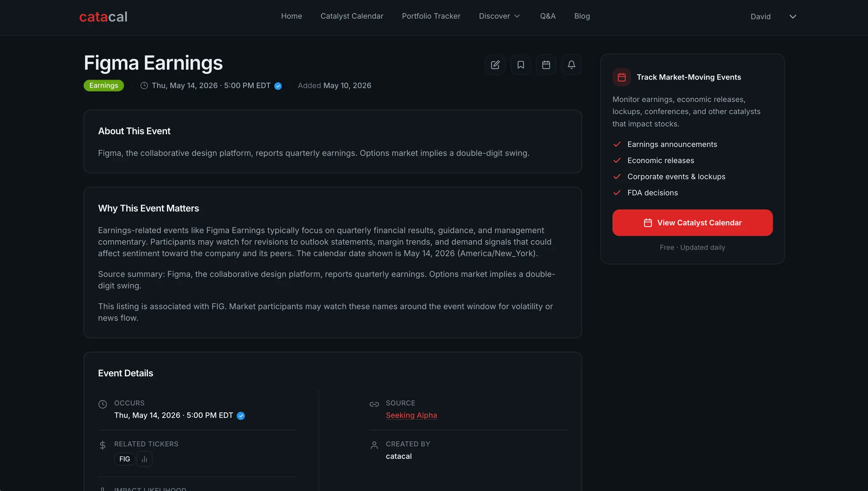Click the View Catalyst Calendar button
This screenshot has width=868, height=491.
pyautogui.click(x=693, y=223)
